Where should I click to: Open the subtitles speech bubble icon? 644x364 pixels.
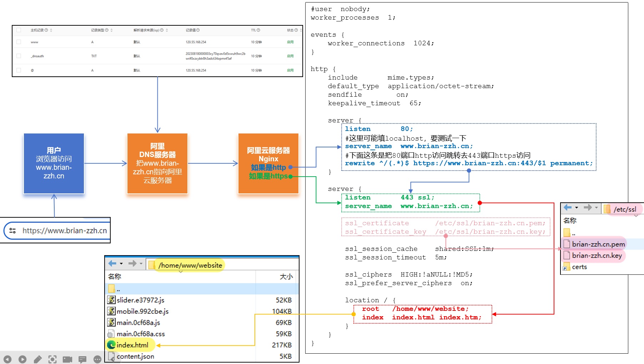click(x=82, y=359)
